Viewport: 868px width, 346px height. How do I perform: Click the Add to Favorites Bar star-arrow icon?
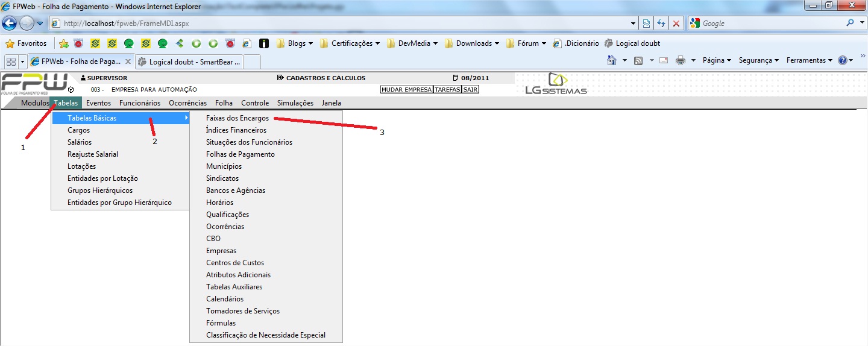tap(63, 43)
